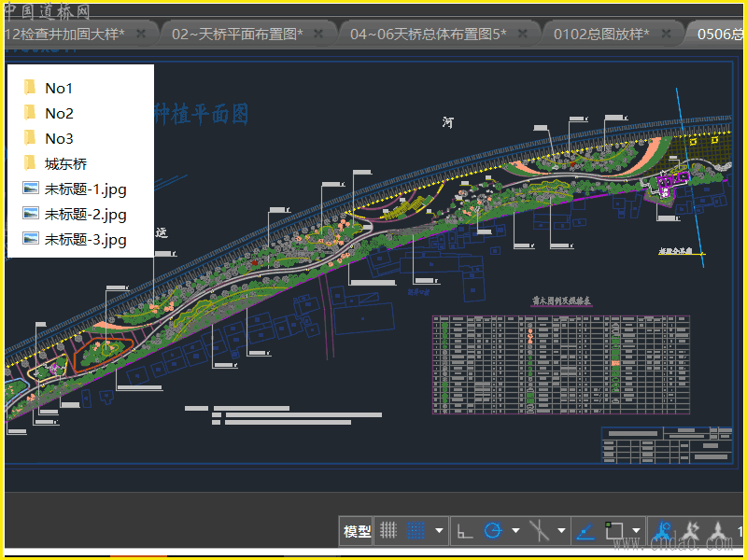Click the auto-scale annotation icon
This screenshot has height=560, width=747.
pyautogui.click(x=692, y=531)
